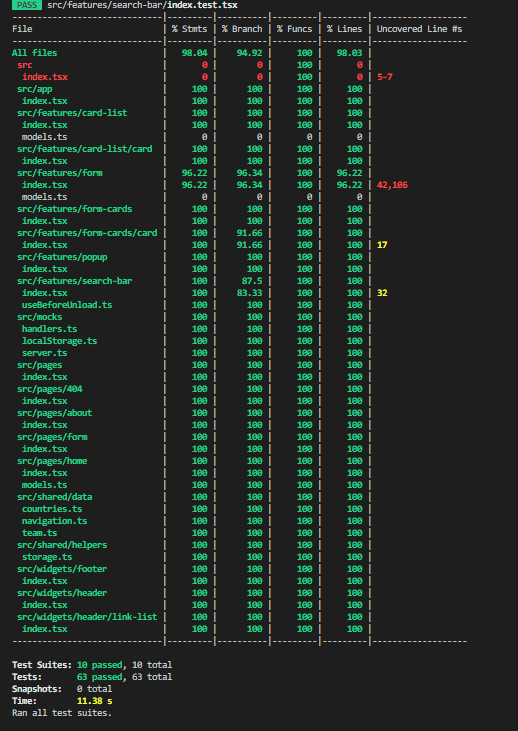Select the src/features/search-bar directory label
This screenshot has width=518, height=731.
(75, 281)
